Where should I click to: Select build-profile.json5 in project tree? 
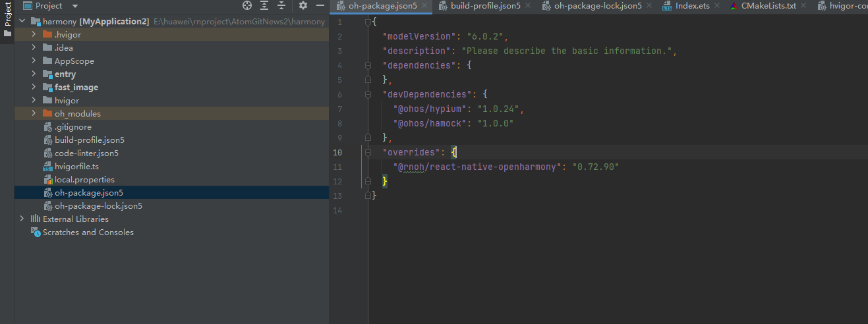pyautogui.click(x=90, y=140)
